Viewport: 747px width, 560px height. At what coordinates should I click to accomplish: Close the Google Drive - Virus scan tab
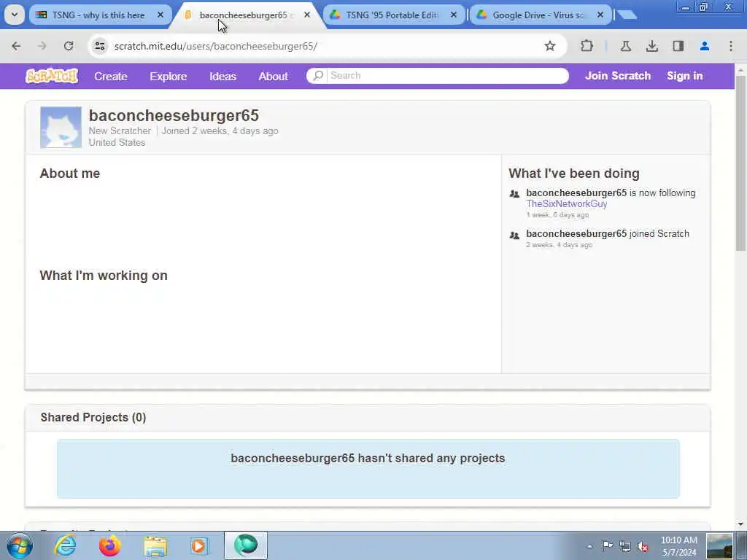pyautogui.click(x=600, y=15)
